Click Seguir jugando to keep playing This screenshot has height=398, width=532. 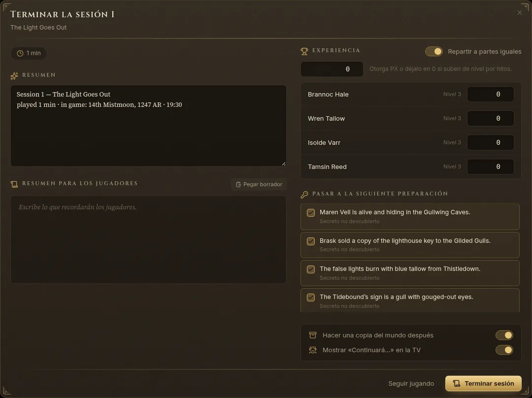[x=411, y=383]
